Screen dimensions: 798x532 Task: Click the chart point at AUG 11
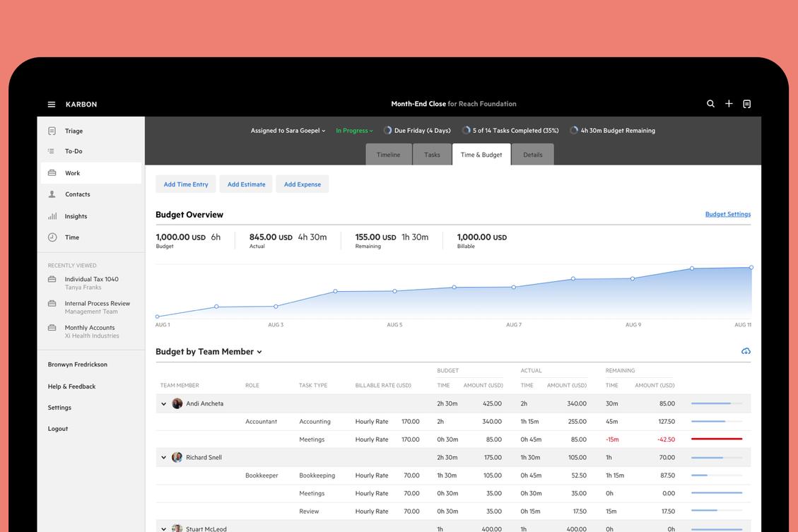[x=751, y=268]
